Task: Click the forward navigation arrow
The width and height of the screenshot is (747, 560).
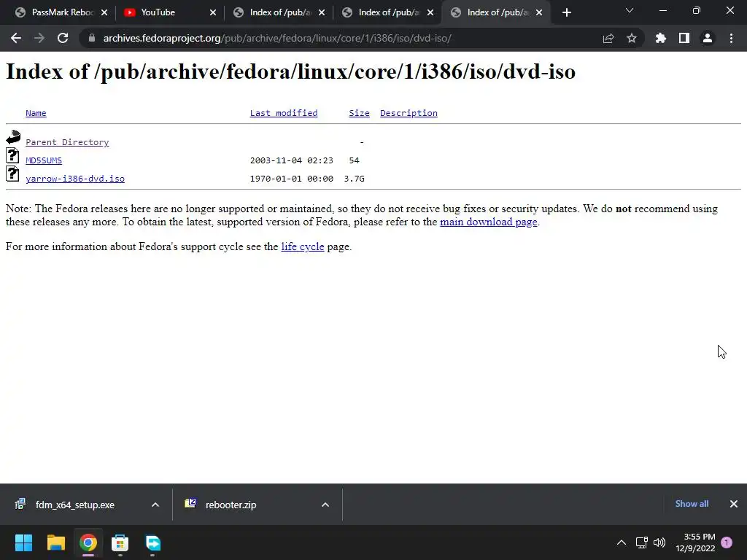Action: 39,38
